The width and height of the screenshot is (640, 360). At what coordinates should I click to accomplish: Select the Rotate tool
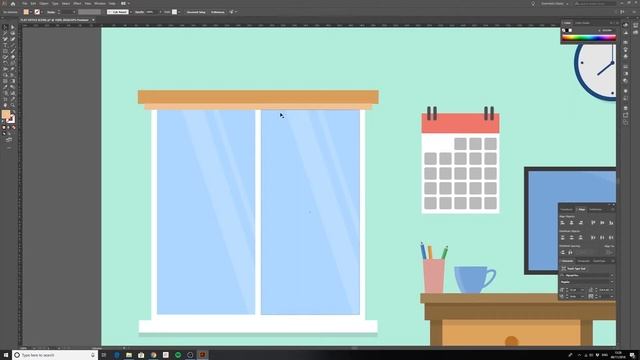point(5,62)
